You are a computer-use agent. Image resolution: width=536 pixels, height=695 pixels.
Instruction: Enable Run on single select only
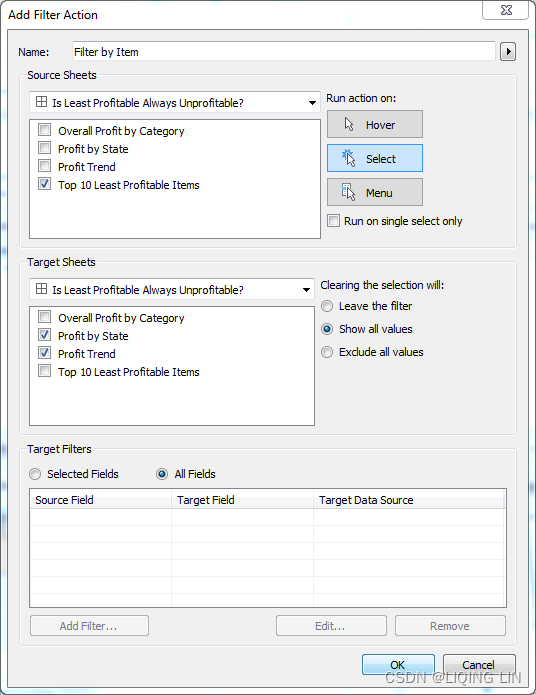(x=333, y=220)
